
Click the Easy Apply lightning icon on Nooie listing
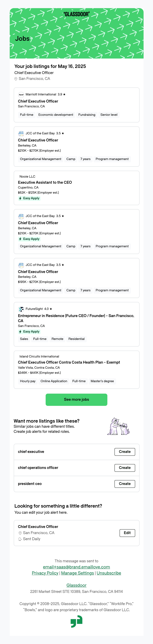tap(20, 198)
